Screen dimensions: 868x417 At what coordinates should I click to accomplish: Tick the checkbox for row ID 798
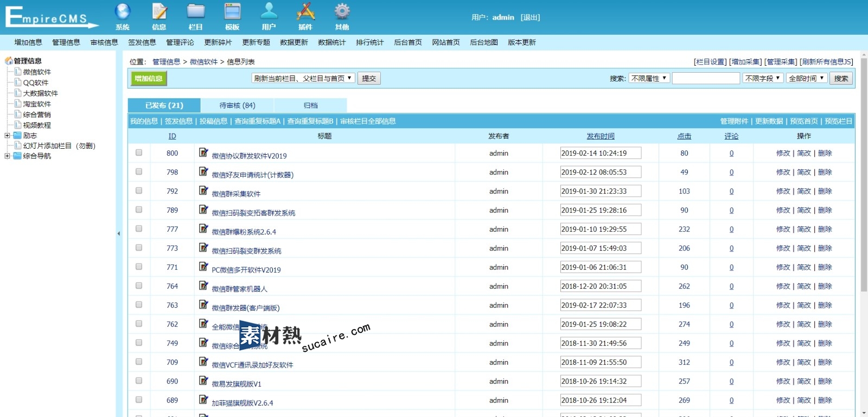[139, 172]
